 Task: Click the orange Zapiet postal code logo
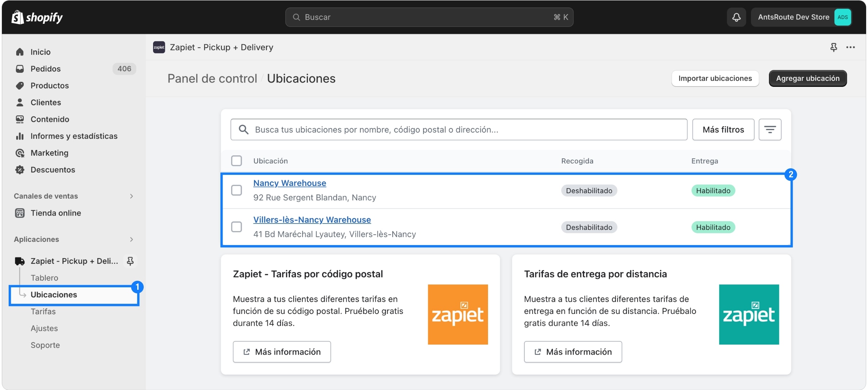[458, 314]
